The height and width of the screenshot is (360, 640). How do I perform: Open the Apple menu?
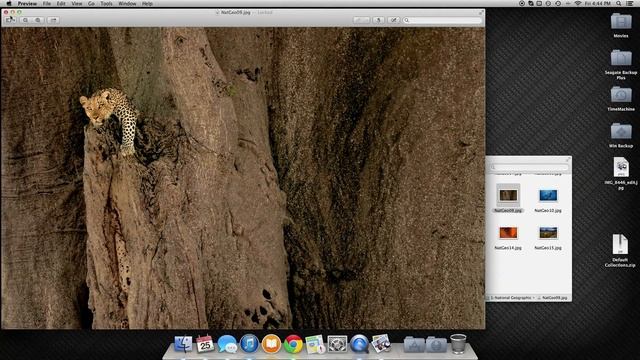pos(9,3)
